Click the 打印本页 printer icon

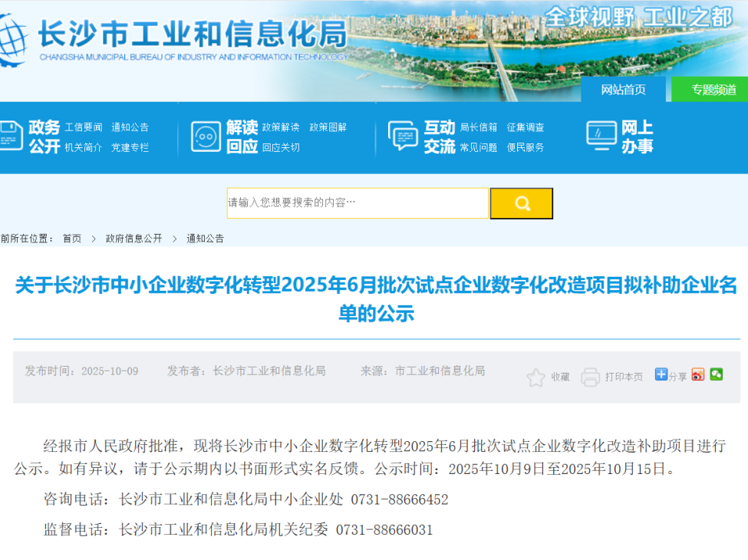pos(590,376)
